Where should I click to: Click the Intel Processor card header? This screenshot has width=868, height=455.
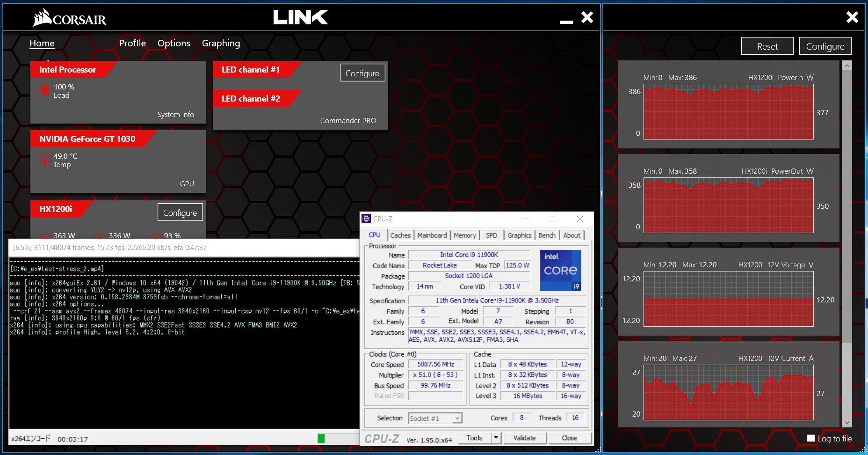(x=68, y=69)
